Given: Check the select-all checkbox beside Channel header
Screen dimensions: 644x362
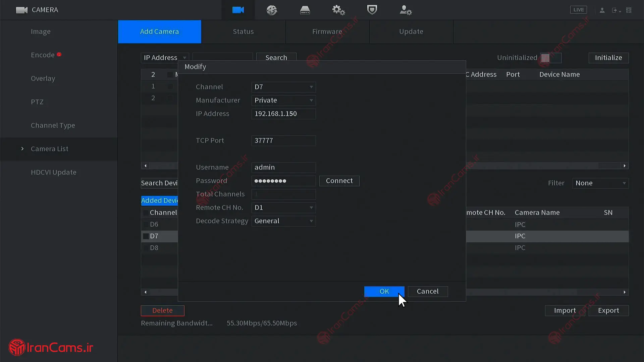Looking at the screenshot, I should tap(146, 213).
